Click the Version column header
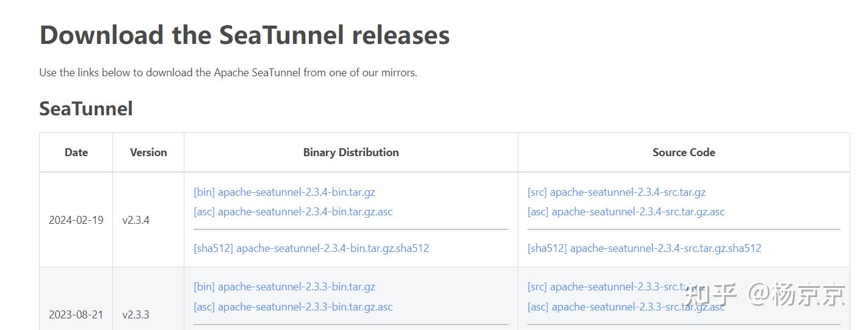868x330 pixels. click(x=148, y=152)
